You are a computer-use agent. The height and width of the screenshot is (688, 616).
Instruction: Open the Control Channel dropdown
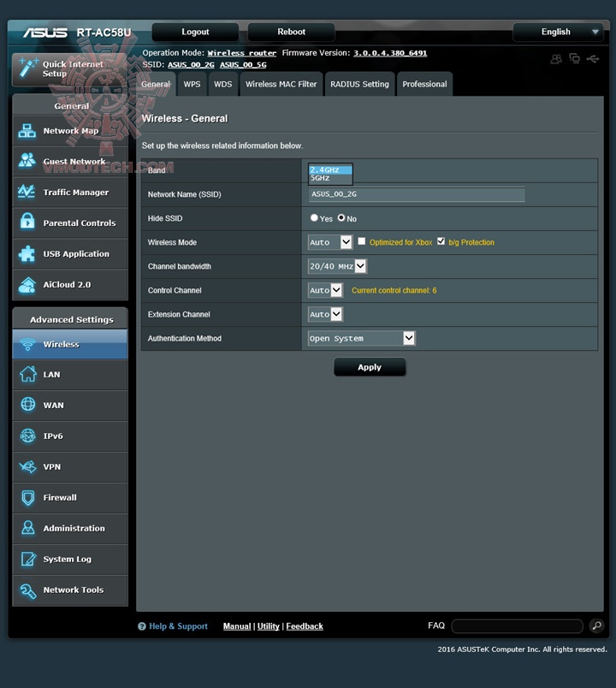pyautogui.click(x=325, y=290)
